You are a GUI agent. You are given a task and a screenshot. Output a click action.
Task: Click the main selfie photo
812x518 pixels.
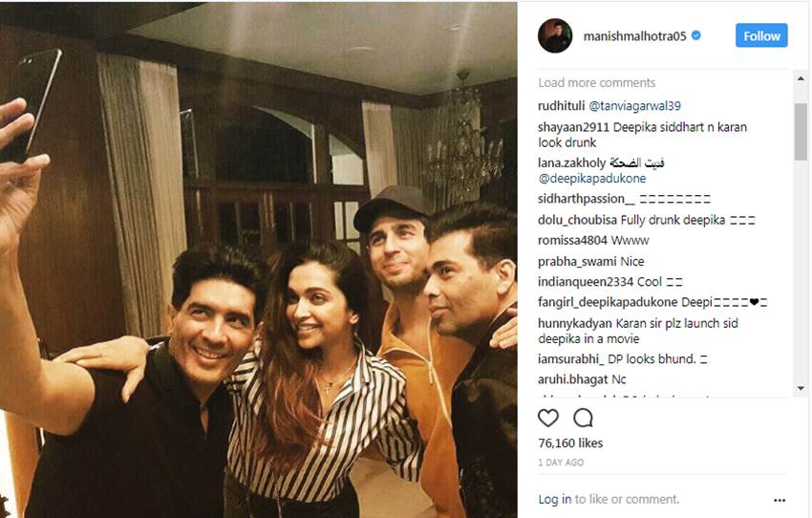pos(259,260)
